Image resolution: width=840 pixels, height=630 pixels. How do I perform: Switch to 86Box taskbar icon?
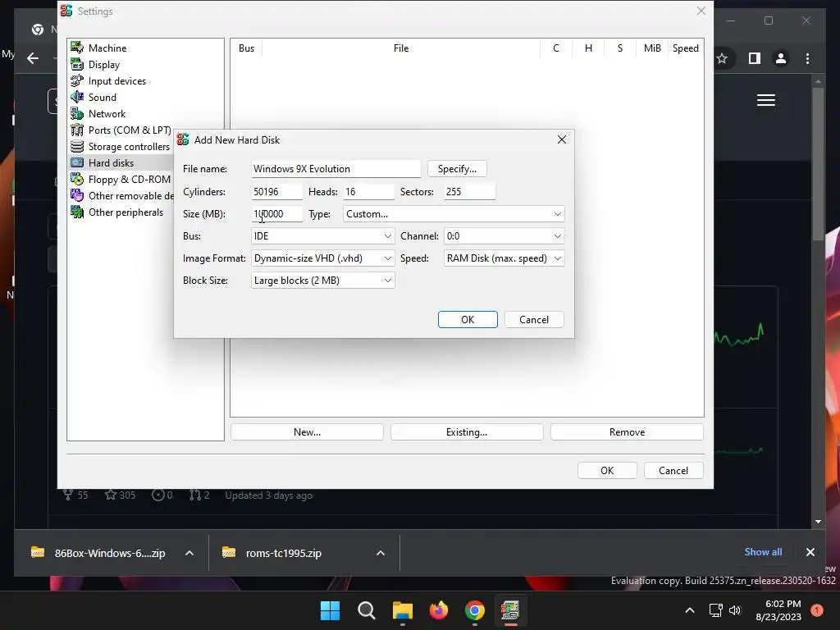coord(510,610)
